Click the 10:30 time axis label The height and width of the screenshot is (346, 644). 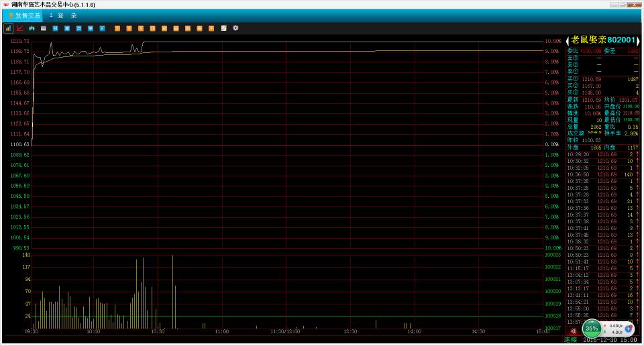(x=158, y=331)
